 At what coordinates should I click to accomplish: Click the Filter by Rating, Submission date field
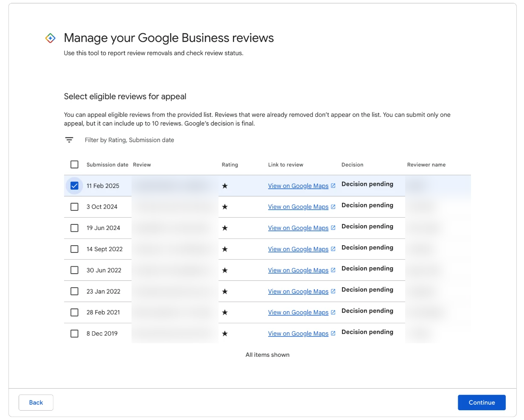(129, 140)
